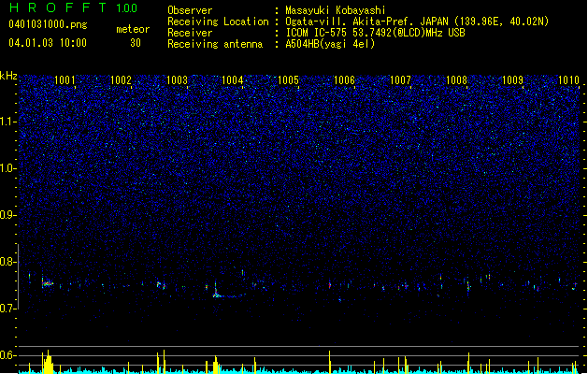Click the 1.0 kHz axis label
This screenshot has height=374, width=588.
[x=8, y=168]
